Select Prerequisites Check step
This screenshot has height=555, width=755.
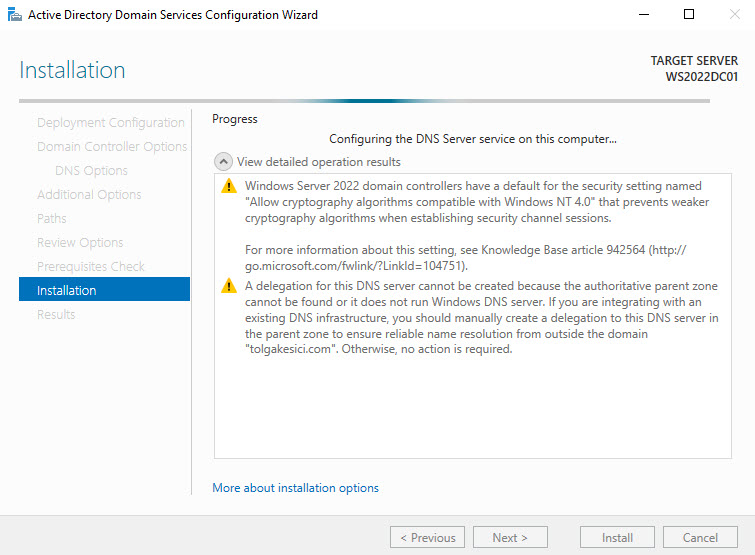(91, 266)
